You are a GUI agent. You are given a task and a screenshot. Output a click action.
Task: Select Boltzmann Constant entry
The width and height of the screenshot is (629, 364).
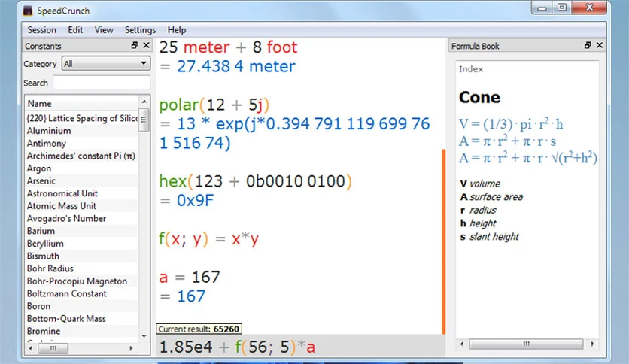tap(82, 293)
